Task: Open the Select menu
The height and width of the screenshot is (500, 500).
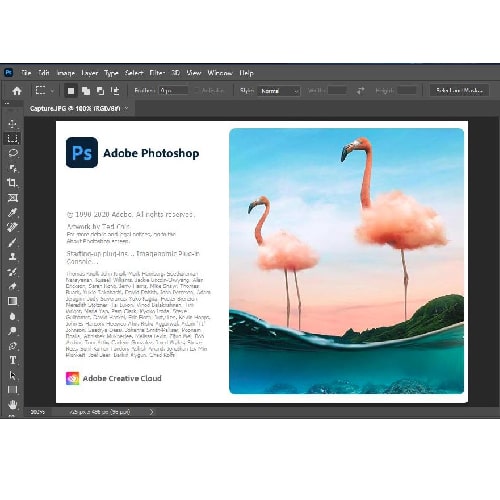Action: tap(134, 73)
